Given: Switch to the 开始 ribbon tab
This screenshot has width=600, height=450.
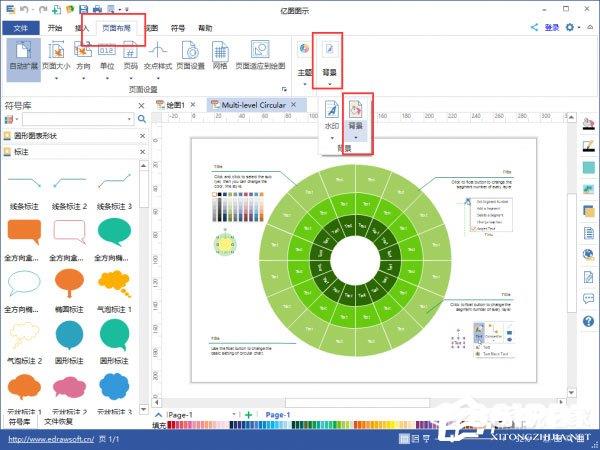Looking at the screenshot, I should point(55,28).
